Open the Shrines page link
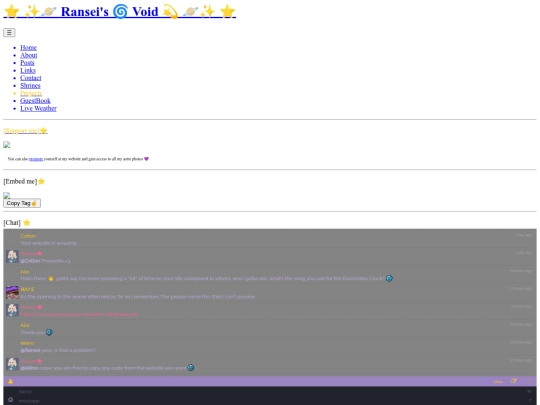 tap(30, 85)
